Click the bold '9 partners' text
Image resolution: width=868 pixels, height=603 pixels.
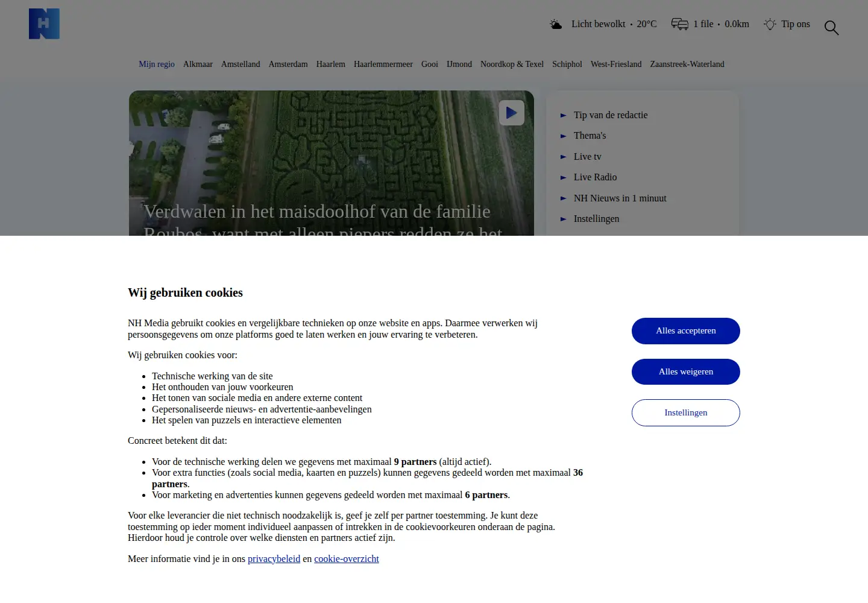[x=415, y=462]
